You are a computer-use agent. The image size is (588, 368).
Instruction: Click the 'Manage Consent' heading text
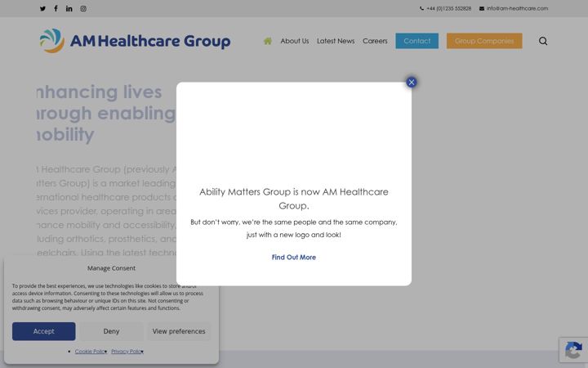(x=111, y=268)
